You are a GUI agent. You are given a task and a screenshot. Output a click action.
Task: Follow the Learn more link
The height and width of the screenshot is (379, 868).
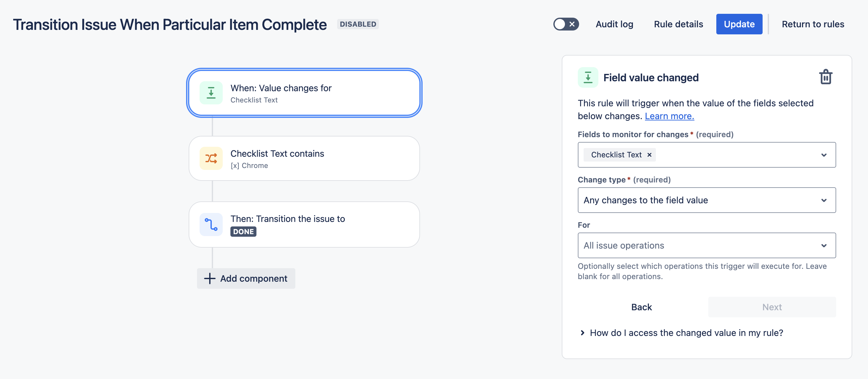669,116
